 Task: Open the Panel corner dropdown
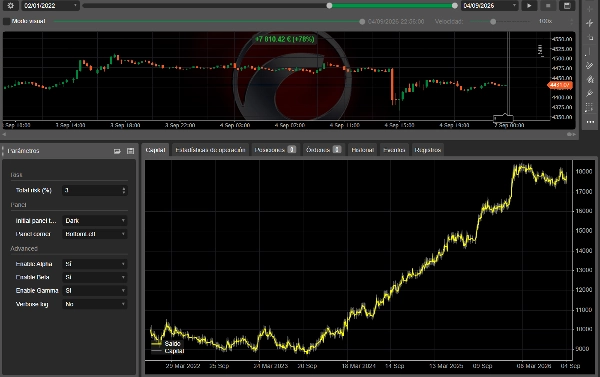click(95, 234)
